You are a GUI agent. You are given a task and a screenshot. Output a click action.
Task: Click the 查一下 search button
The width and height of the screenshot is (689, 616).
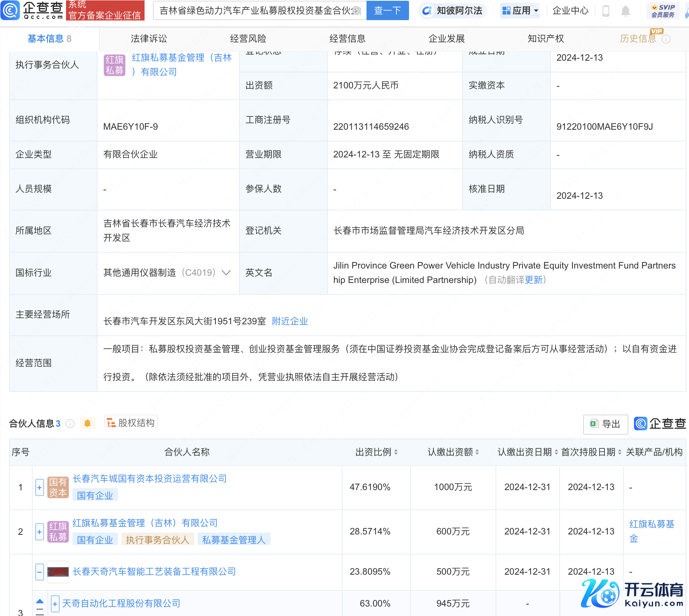[x=387, y=11]
